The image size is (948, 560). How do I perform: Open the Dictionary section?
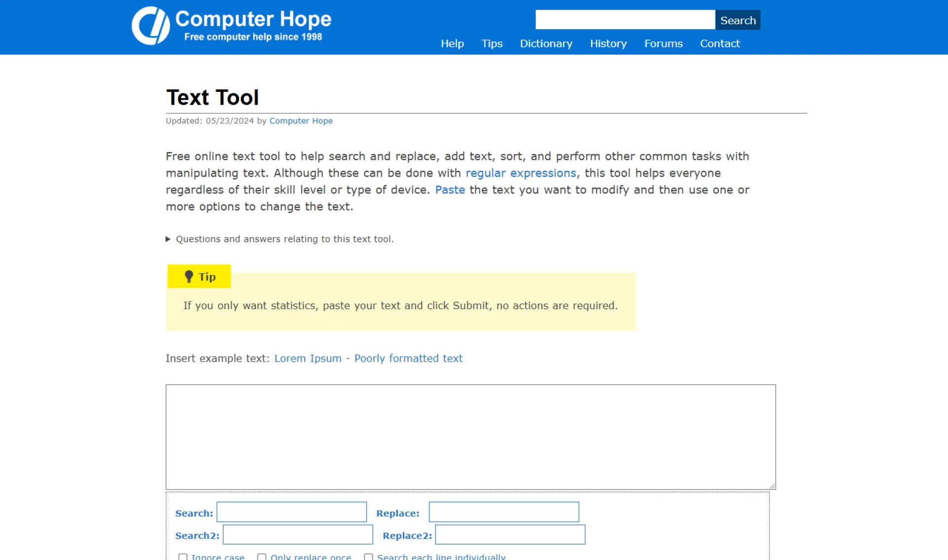[546, 43]
